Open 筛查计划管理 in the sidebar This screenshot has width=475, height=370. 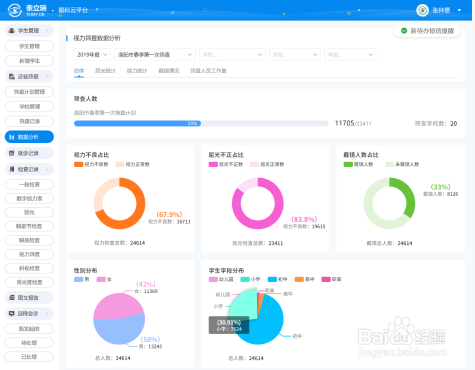pyautogui.click(x=29, y=92)
